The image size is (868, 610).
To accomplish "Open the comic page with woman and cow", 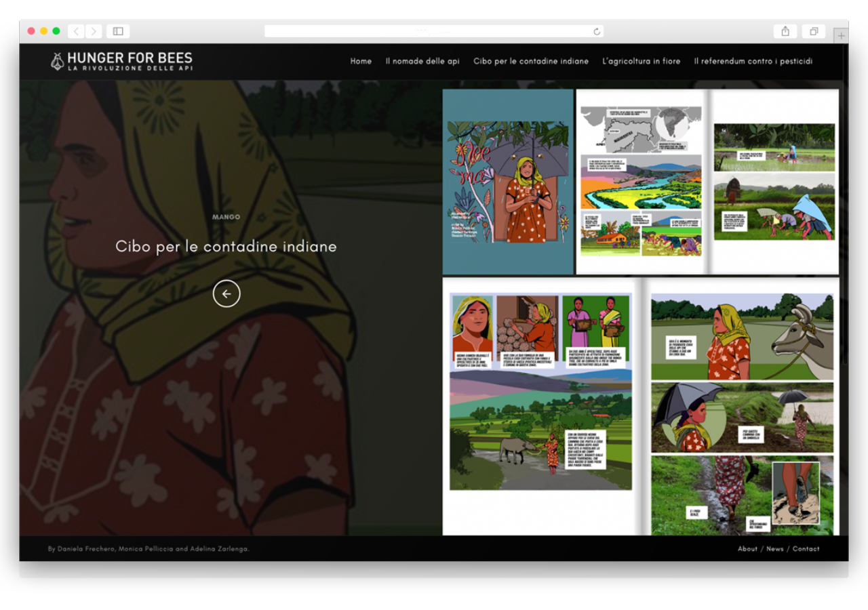I will 741,407.
